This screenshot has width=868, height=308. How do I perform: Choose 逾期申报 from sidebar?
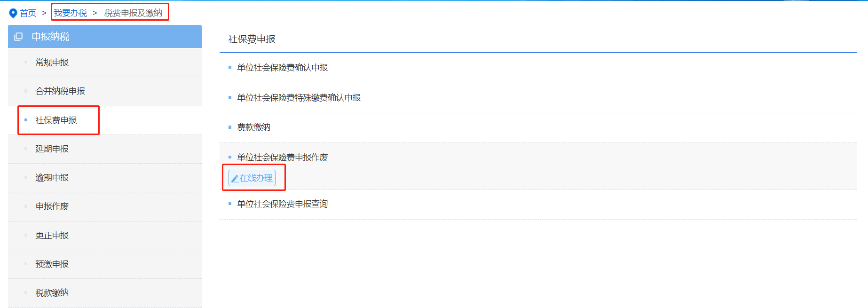[x=52, y=178]
